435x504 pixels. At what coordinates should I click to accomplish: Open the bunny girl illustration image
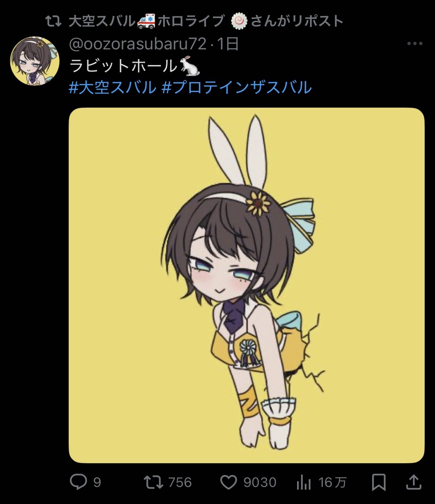(x=246, y=285)
